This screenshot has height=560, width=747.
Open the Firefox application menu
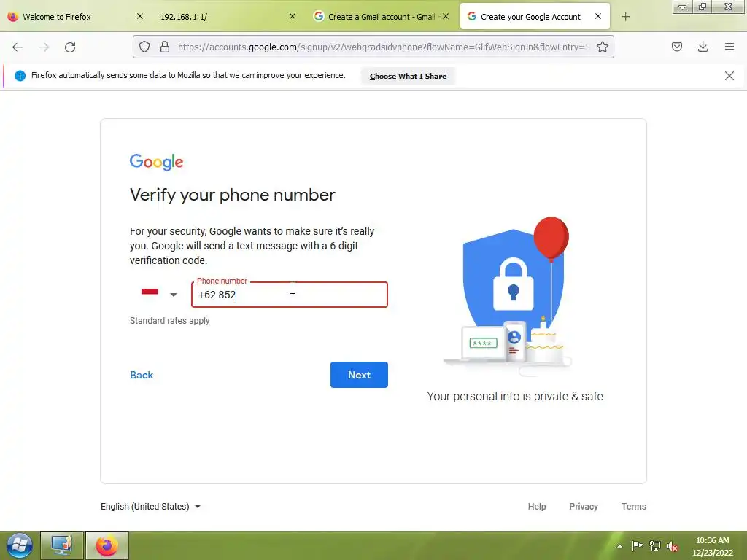(x=729, y=47)
